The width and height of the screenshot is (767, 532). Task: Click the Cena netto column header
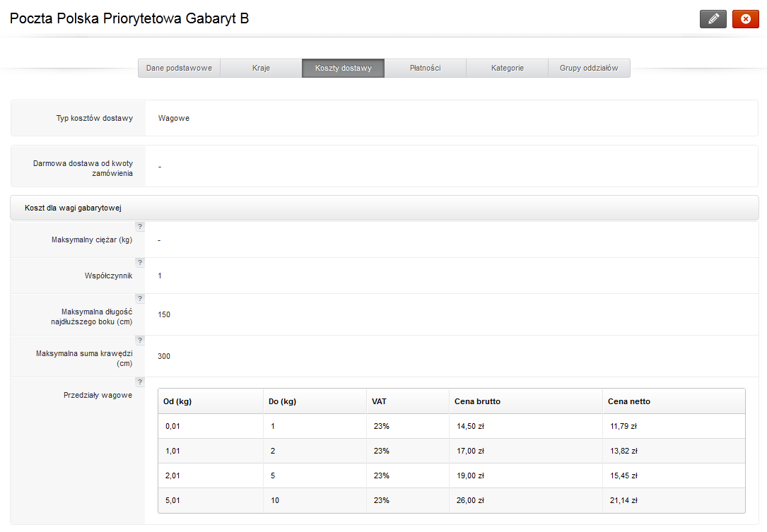674,401
